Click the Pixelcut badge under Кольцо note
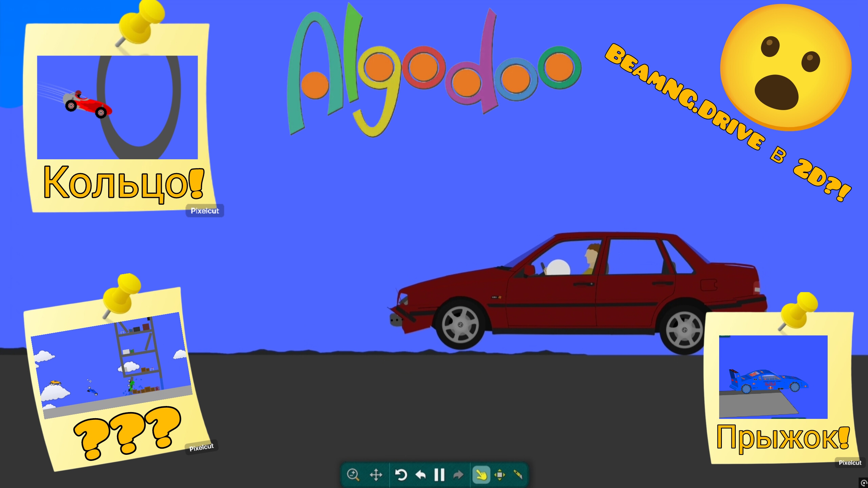 [x=205, y=211]
